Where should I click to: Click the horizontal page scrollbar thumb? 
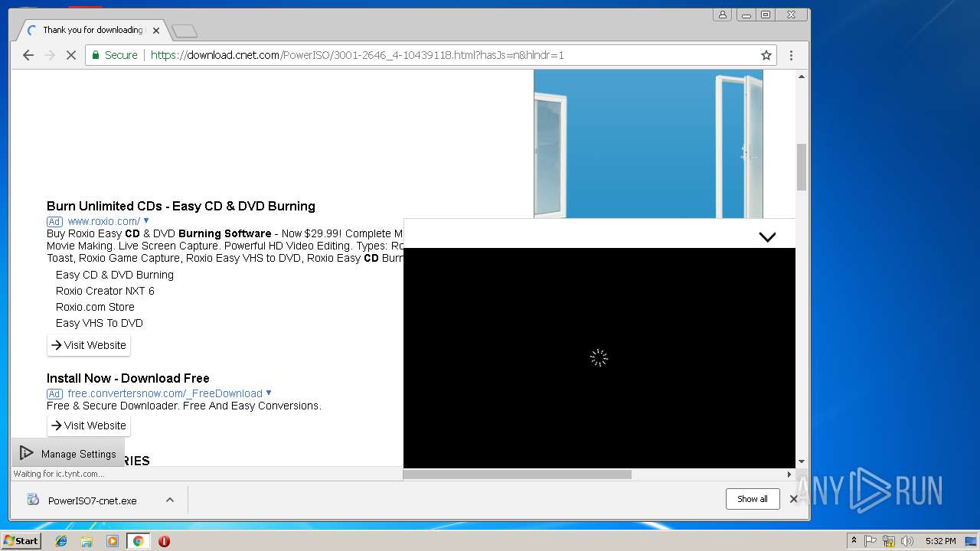(x=518, y=474)
